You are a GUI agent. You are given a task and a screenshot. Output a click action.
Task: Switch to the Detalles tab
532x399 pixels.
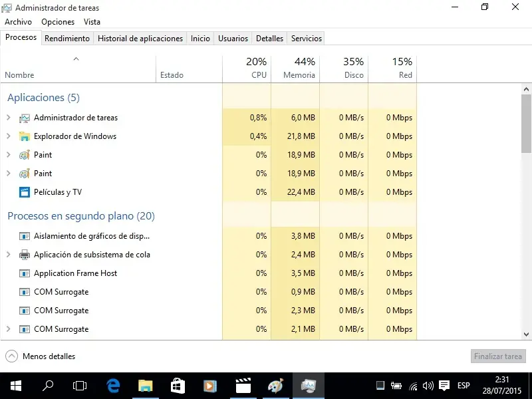pos(269,39)
